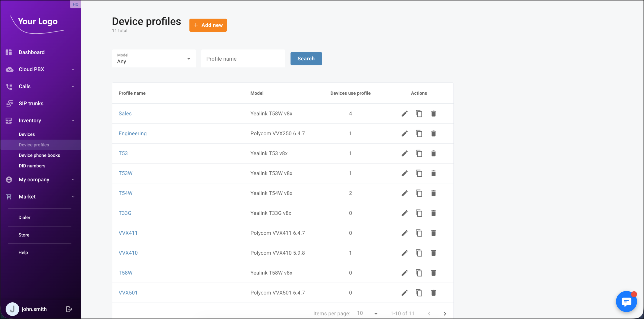
Task: Edit the VVX501 profile
Action: pyautogui.click(x=404, y=293)
